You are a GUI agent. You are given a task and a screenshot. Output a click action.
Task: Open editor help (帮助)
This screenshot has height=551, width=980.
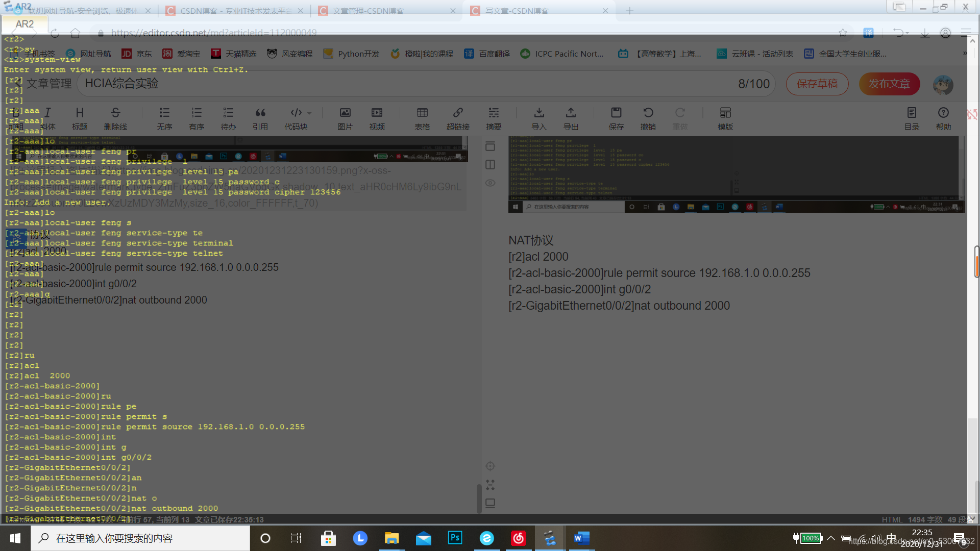click(x=943, y=118)
